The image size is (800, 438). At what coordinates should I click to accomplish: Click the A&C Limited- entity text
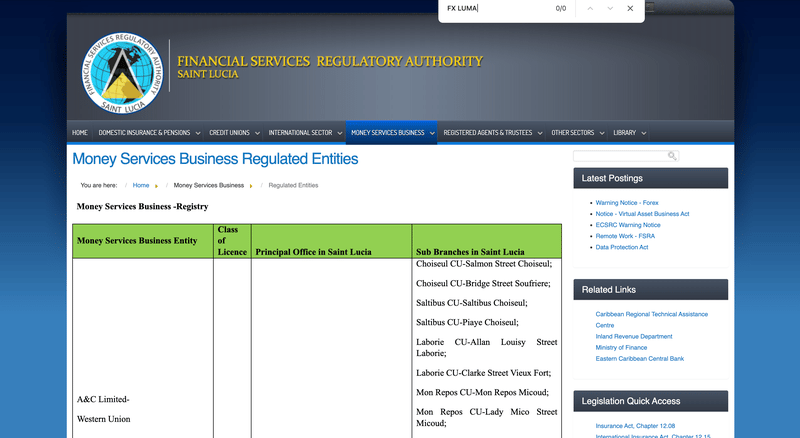point(103,399)
